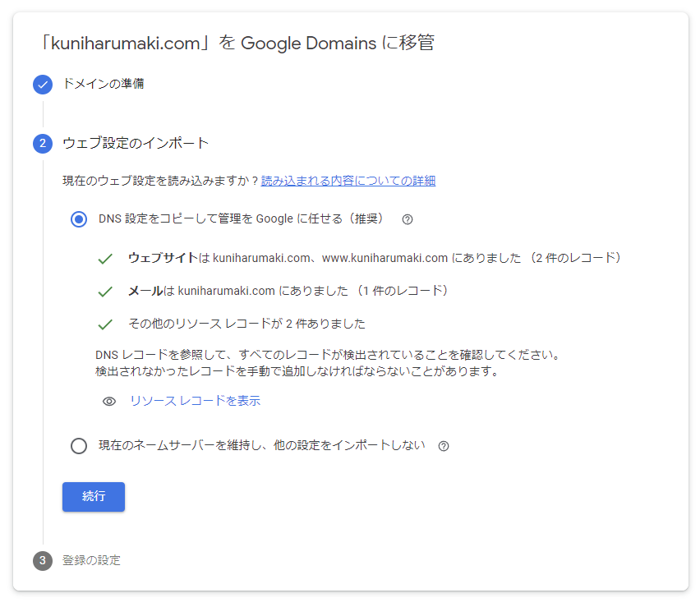
Task: Open the ドメインの準備 step
Action: click(104, 84)
